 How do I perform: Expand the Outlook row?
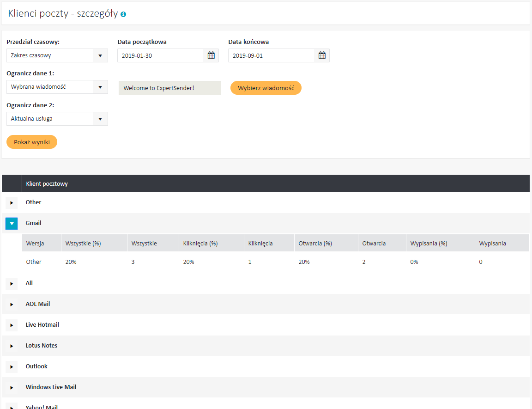[12, 366]
